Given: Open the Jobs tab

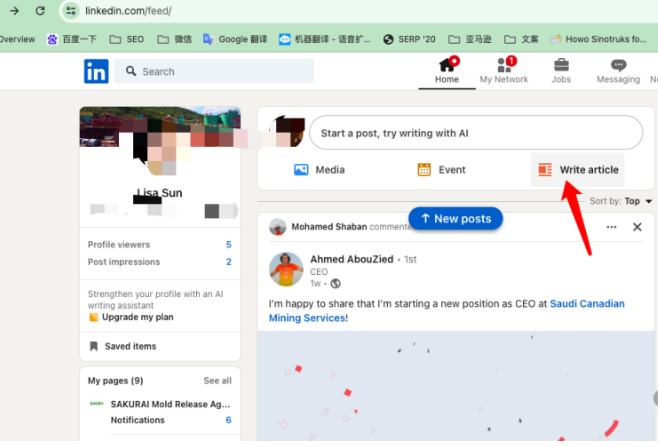Looking at the screenshot, I should [561, 71].
